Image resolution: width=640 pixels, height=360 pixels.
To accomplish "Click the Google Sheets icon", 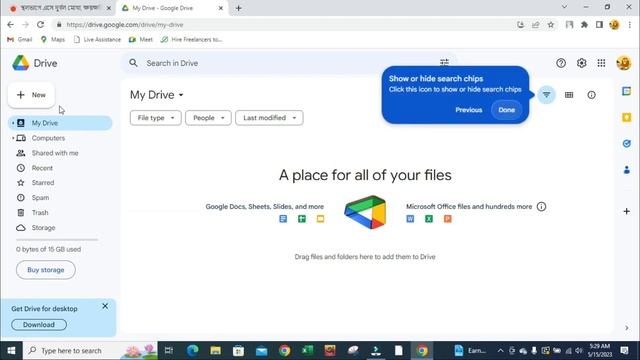I will [x=302, y=219].
